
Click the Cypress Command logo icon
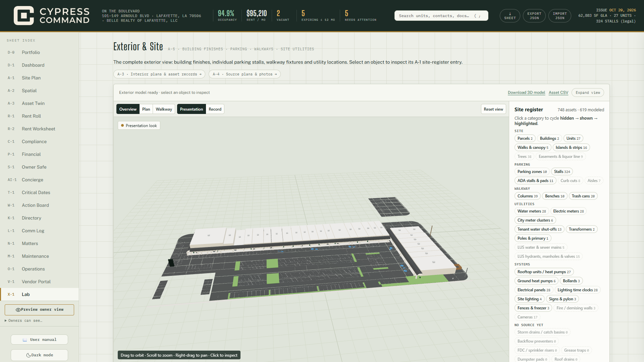23,15
